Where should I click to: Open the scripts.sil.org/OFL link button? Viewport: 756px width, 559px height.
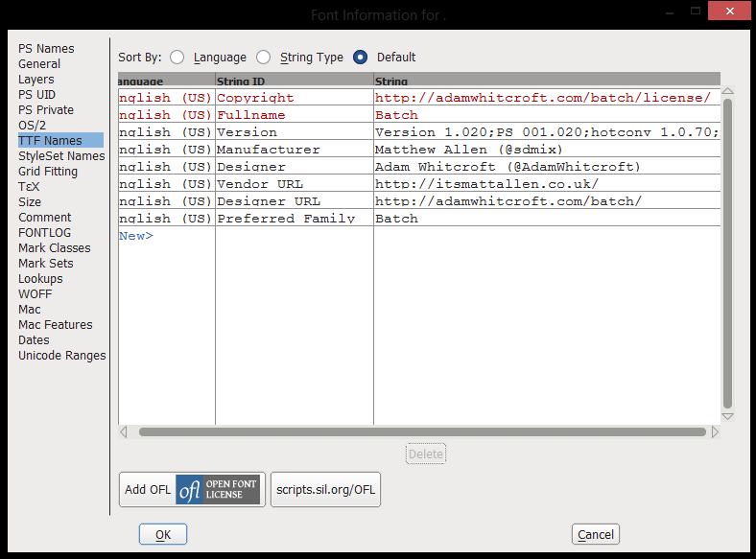(326, 490)
